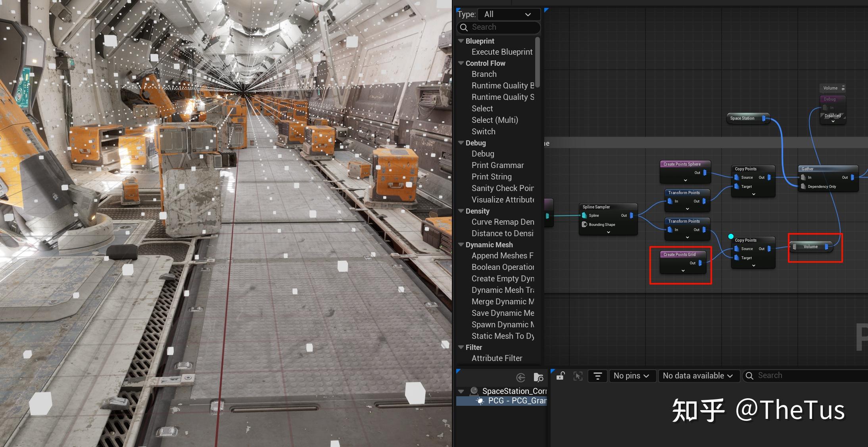Click the SpaceStation_Corr actor icon
This screenshot has height=447, width=868.
point(474,391)
